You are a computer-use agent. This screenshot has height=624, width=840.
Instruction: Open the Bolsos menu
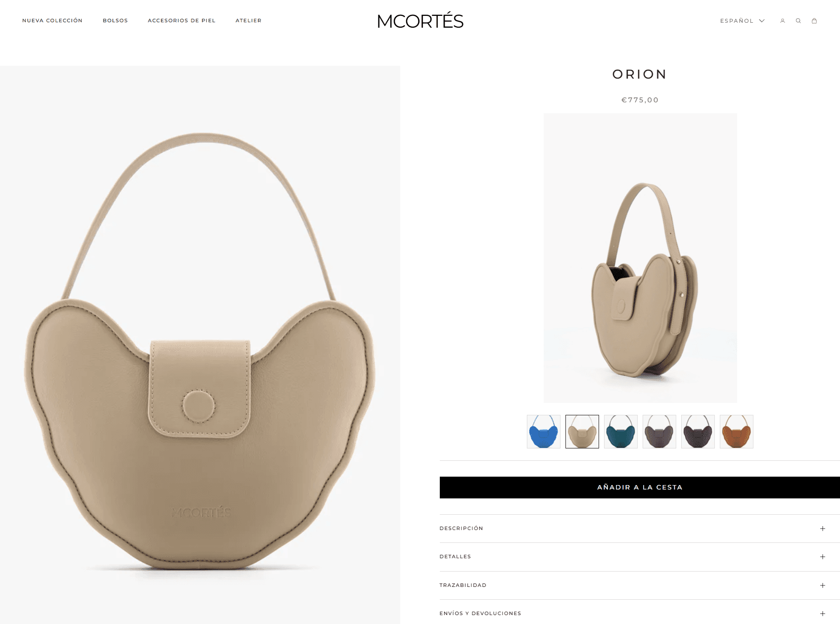click(115, 21)
